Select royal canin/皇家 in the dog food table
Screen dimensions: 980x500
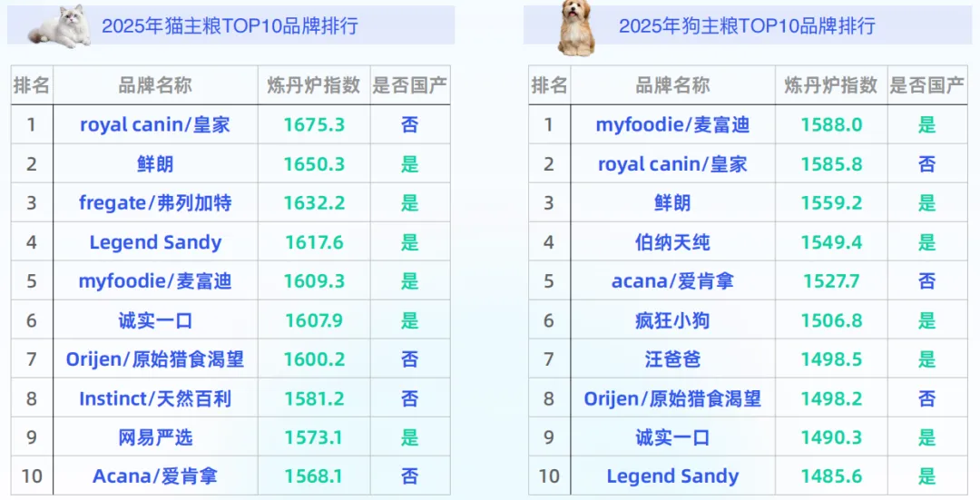click(x=672, y=163)
